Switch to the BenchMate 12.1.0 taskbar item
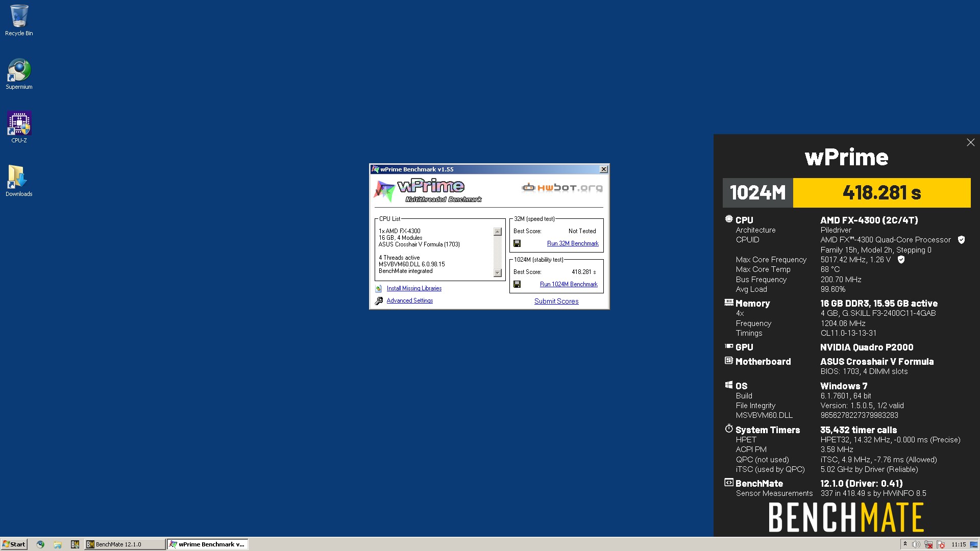This screenshot has height=551, width=980. (125, 544)
